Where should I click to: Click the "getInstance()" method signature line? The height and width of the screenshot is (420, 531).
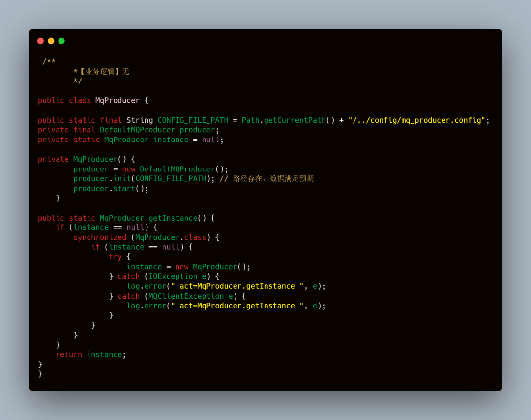126,218
